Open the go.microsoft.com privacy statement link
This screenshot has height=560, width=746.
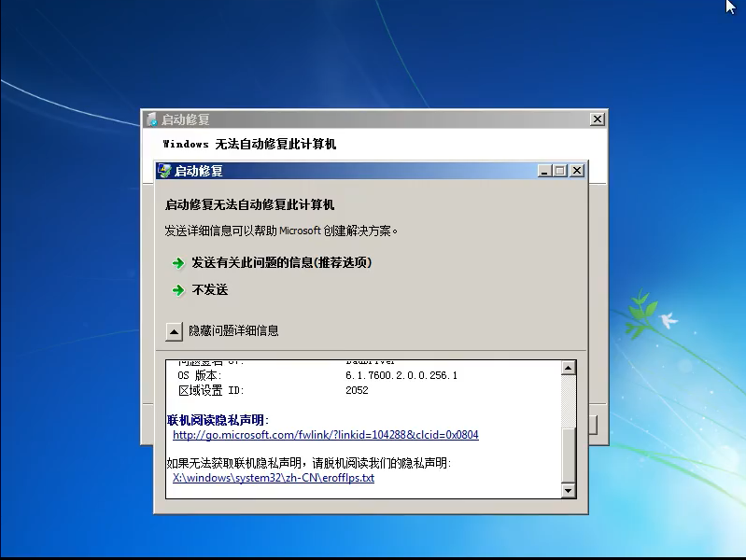pyautogui.click(x=326, y=435)
